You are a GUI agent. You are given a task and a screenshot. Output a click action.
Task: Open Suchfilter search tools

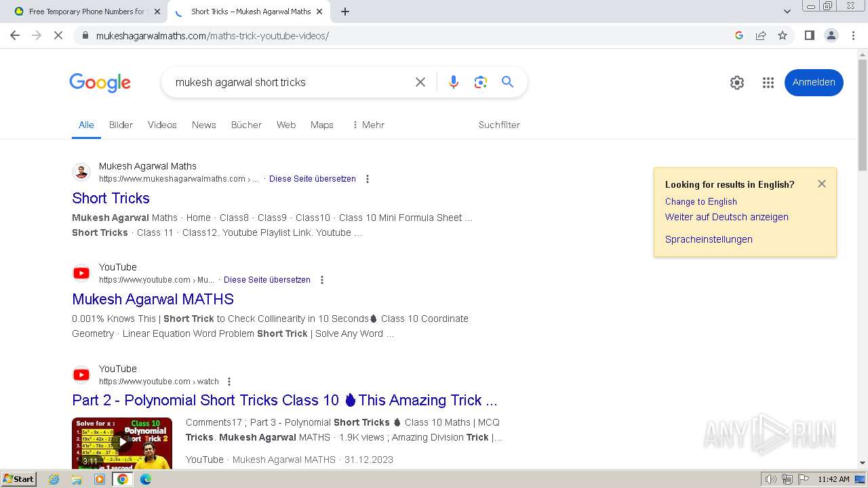click(499, 125)
